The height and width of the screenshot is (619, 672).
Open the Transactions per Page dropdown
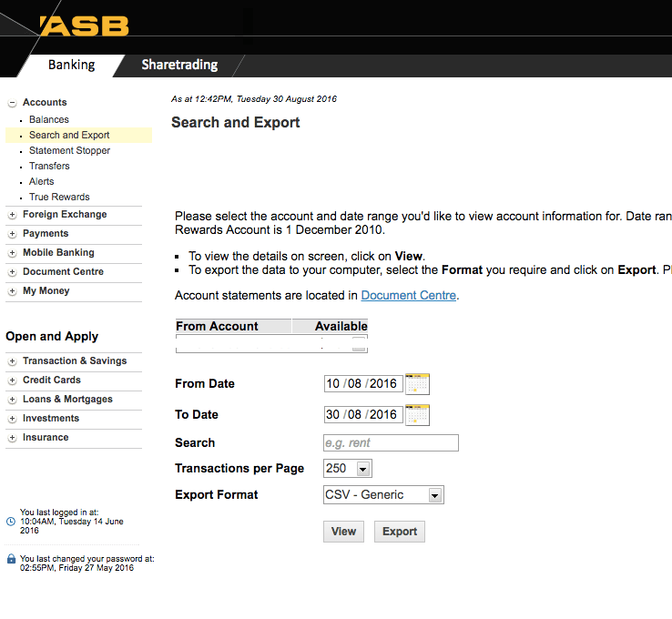363,469
